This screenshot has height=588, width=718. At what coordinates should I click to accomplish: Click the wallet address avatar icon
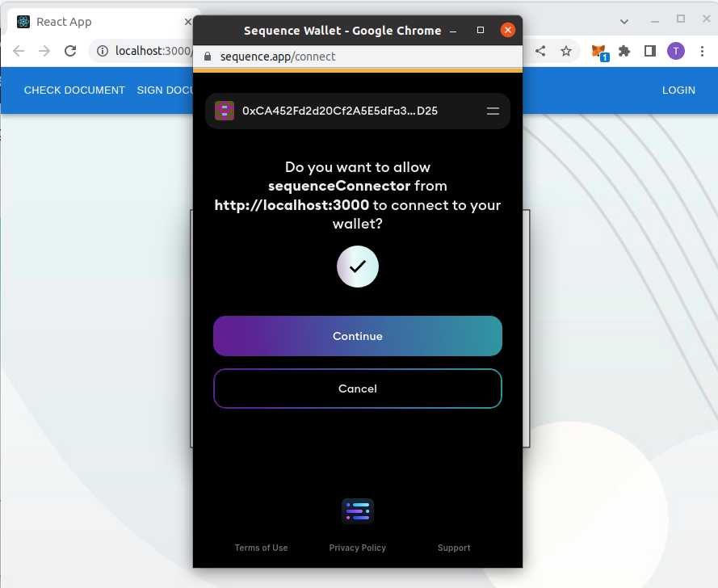(225, 111)
